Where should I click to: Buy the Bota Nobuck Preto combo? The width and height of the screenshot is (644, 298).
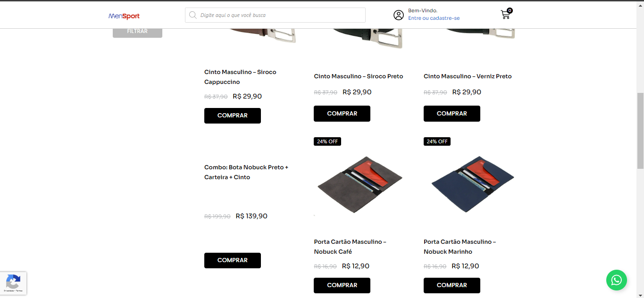233,260
